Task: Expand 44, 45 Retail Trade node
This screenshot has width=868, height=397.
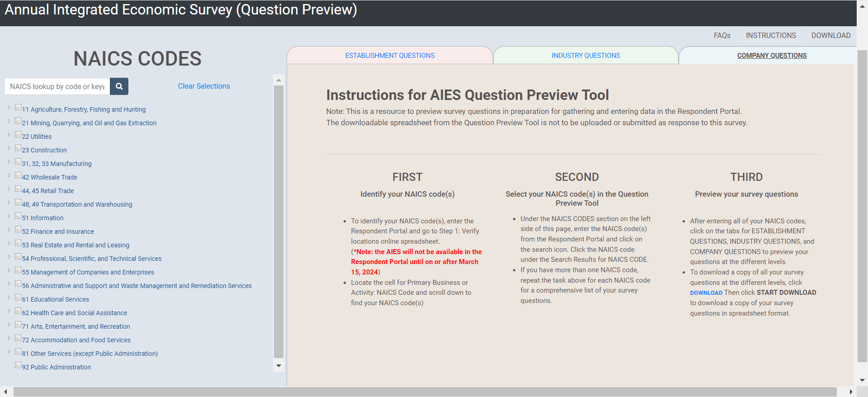Action: pyautogui.click(x=9, y=189)
